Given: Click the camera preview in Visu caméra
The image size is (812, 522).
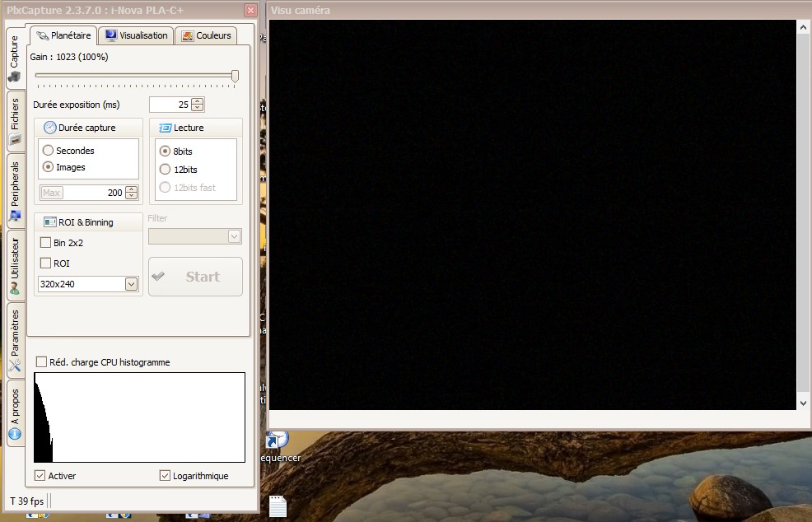Looking at the screenshot, I should coord(532,214).
